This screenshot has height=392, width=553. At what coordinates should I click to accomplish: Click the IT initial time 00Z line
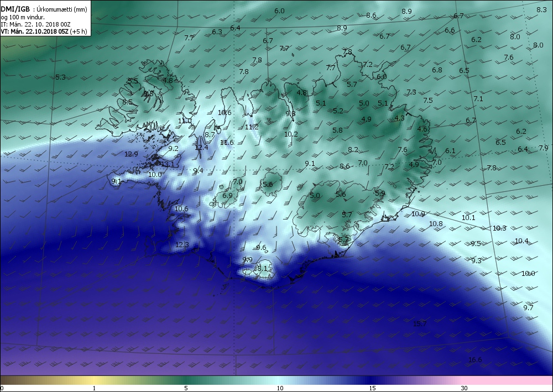coord(35,24)
